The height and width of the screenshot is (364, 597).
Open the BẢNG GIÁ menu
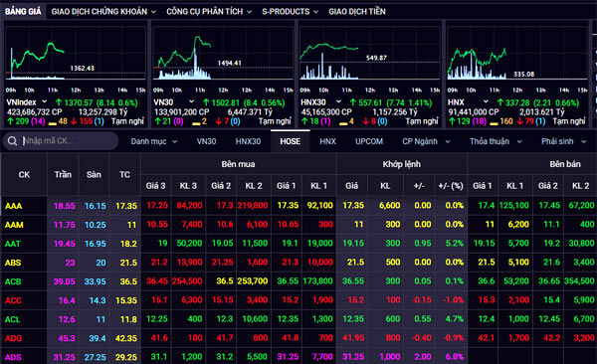point(23,11)
